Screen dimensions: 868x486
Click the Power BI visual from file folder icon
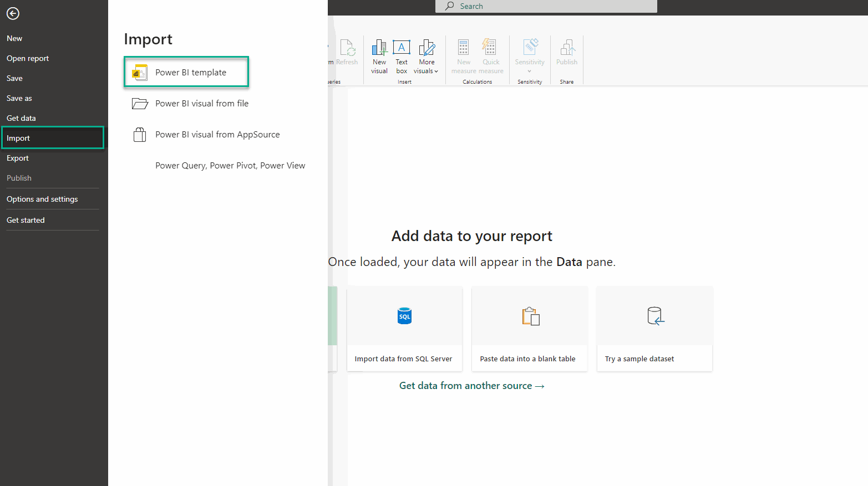[x=140, y=103]
